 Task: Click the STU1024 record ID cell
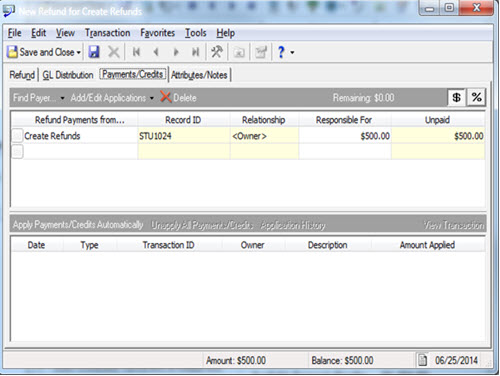click(x=184, y=136)
